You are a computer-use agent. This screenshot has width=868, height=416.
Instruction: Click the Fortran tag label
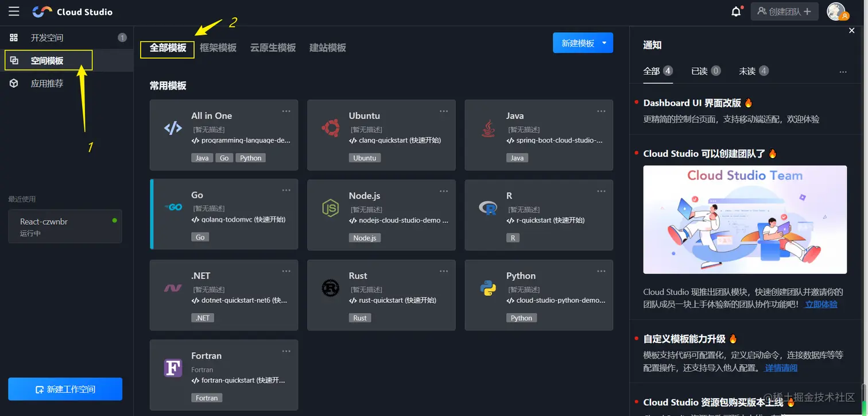point(207,398)
